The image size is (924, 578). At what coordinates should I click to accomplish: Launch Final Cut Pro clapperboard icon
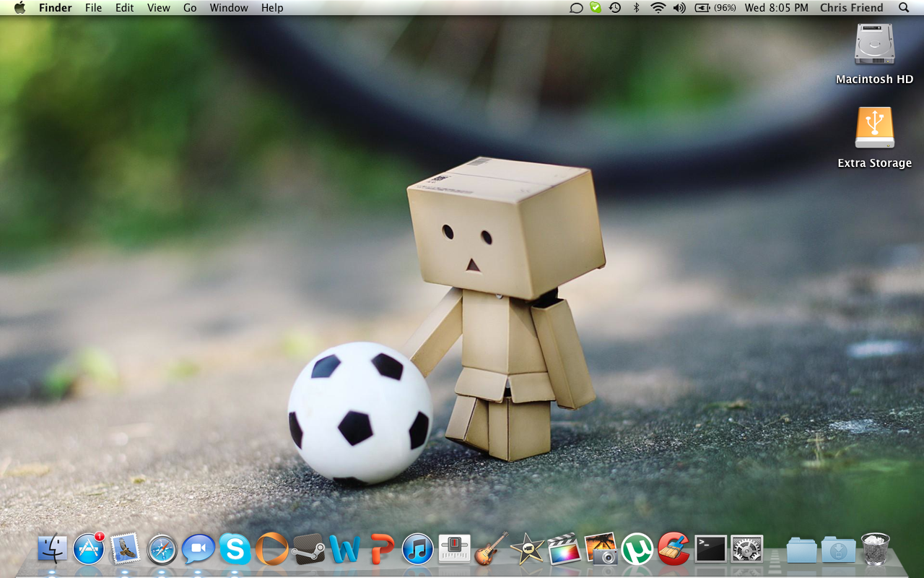tap(564, 550)
